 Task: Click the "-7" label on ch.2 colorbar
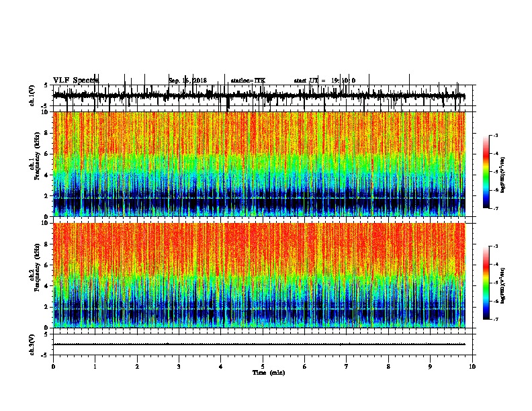[x=495, y=319]
